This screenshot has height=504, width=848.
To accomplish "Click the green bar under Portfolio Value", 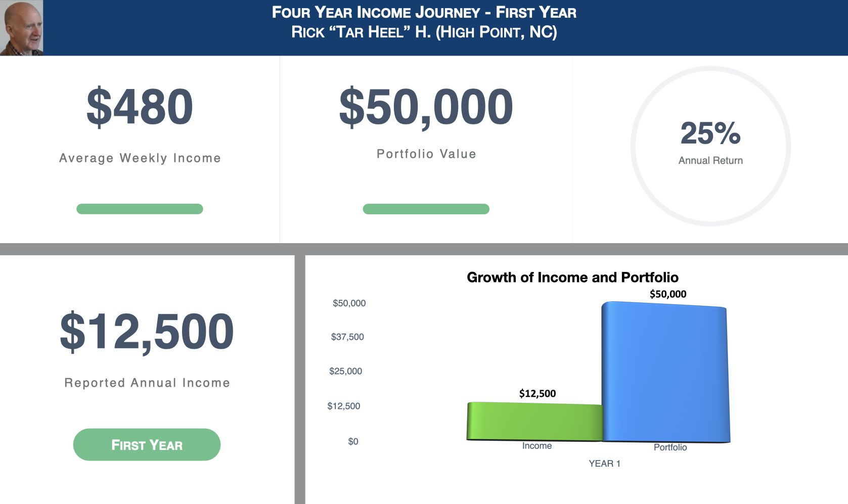I will (x=426, y=209).
